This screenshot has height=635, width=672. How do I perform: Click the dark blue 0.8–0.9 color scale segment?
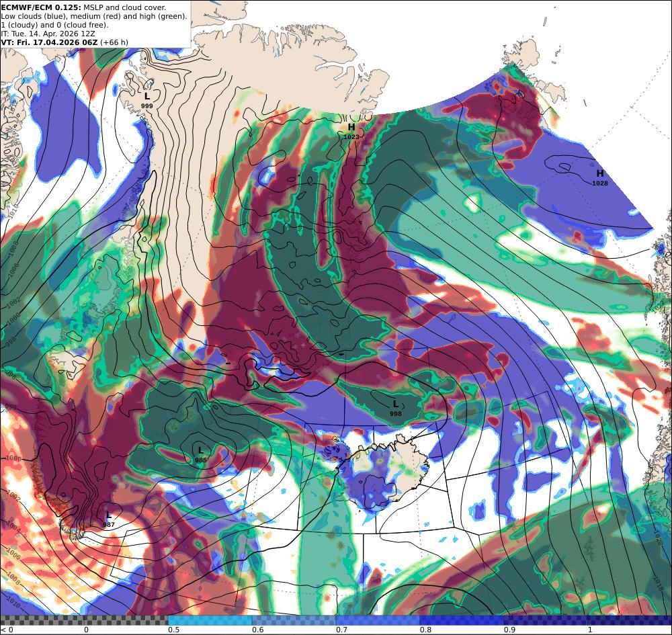(x=462, y=620)
